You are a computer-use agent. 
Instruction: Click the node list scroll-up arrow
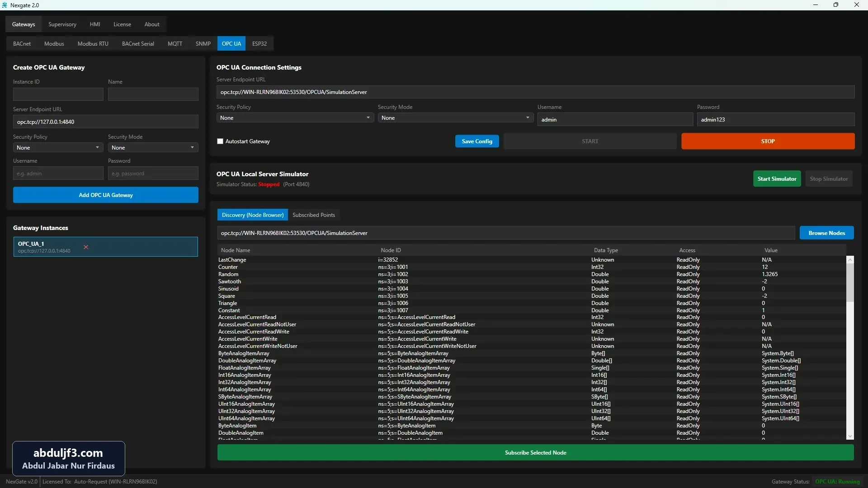tap(850, 260)
